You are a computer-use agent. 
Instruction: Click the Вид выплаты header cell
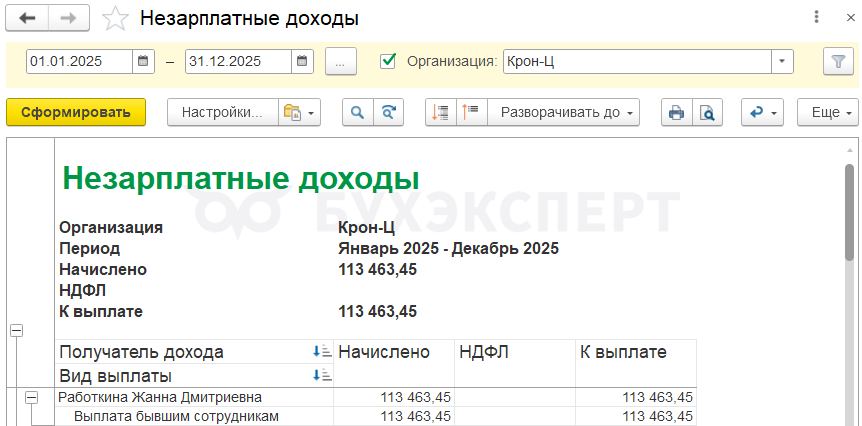tap(194, 376)
